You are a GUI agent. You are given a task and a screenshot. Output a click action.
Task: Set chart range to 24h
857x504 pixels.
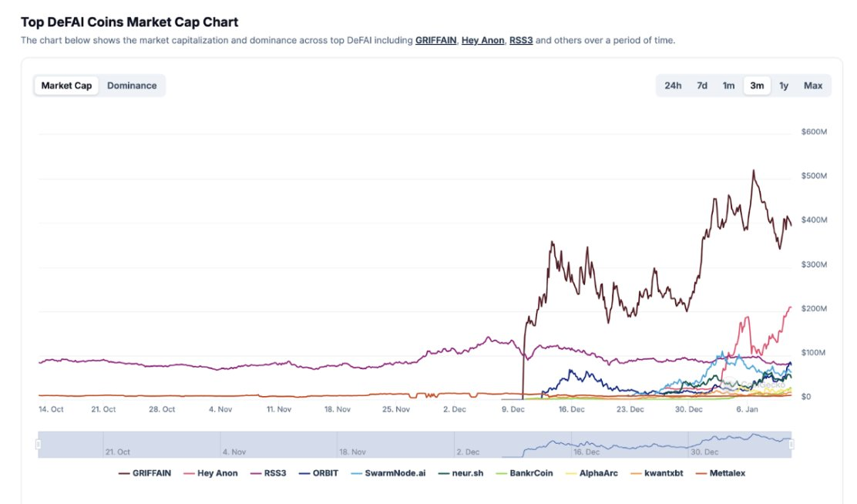673,86
